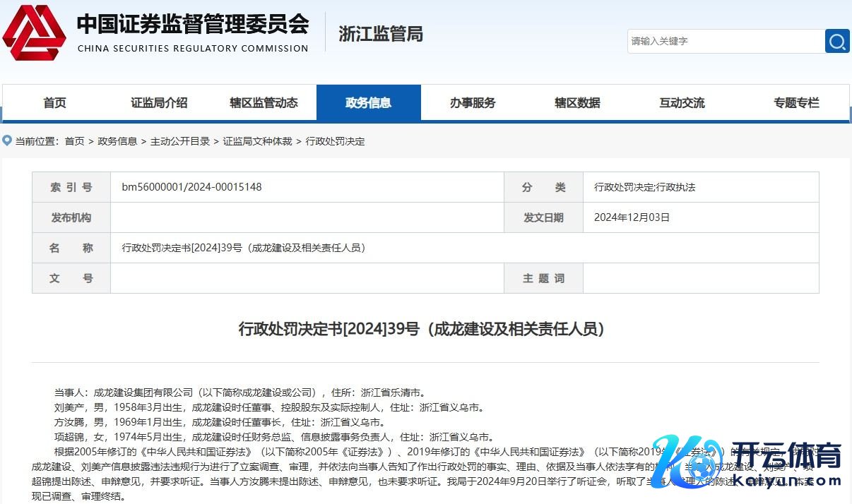Screen dimensions: 852x504
Task: Open the 证监局介绍 menu item
Action: click(159, 103)
